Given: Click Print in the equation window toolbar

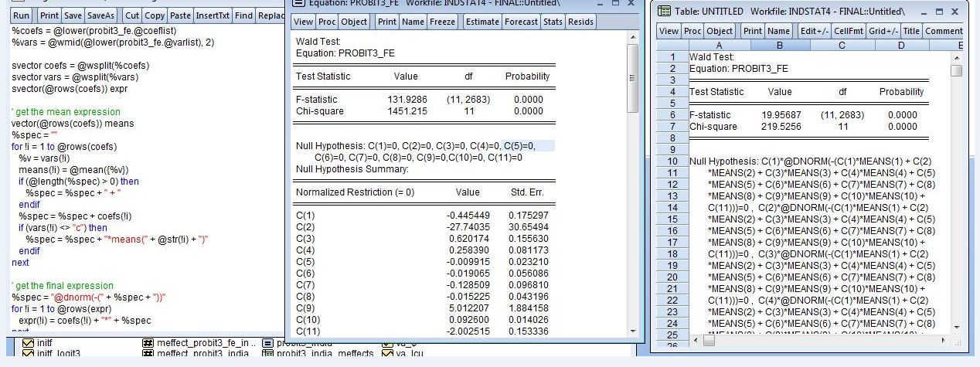Looking at the screenshot, I should tap(387, 22).
